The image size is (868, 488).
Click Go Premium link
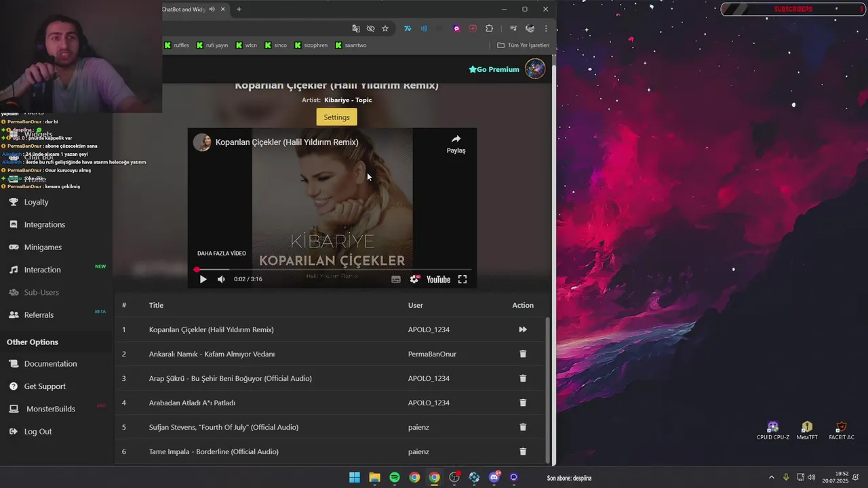(x=494, y=69)
